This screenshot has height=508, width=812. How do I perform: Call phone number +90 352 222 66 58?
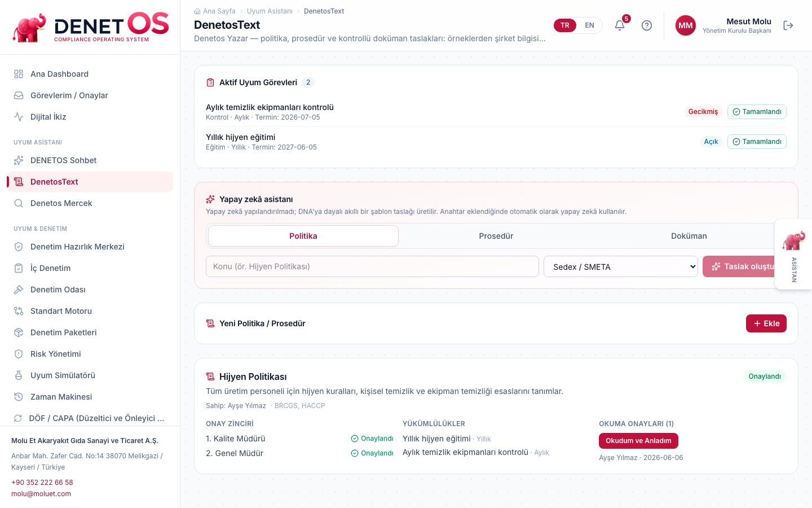click(x=42, y=483)
